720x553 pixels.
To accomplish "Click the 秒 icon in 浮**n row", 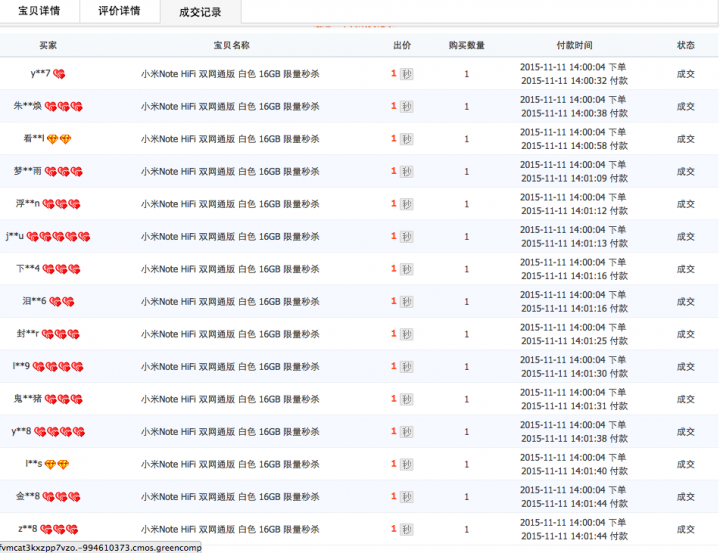I will (x=406, y=204).
